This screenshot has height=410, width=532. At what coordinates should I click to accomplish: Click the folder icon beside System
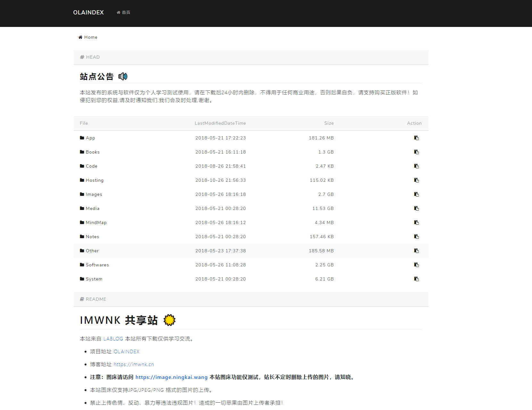82,279
